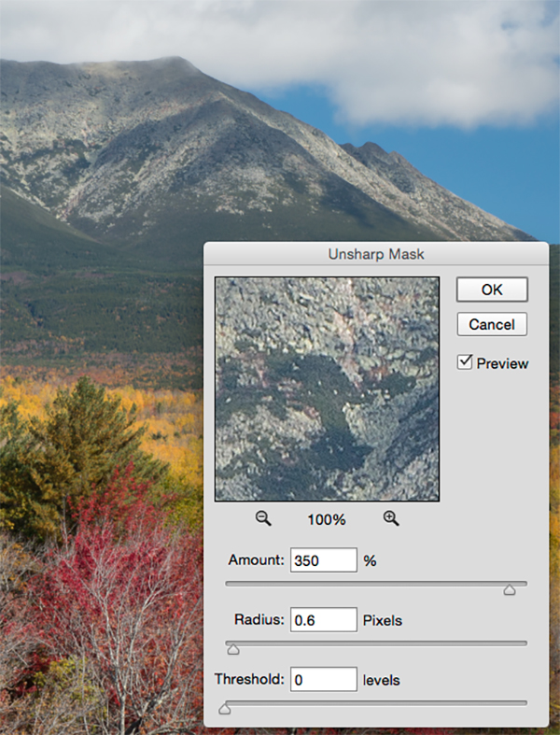Click the Threshold input field
The height and width of the screenshot is (735, 560).
click(x=323, y=679)
